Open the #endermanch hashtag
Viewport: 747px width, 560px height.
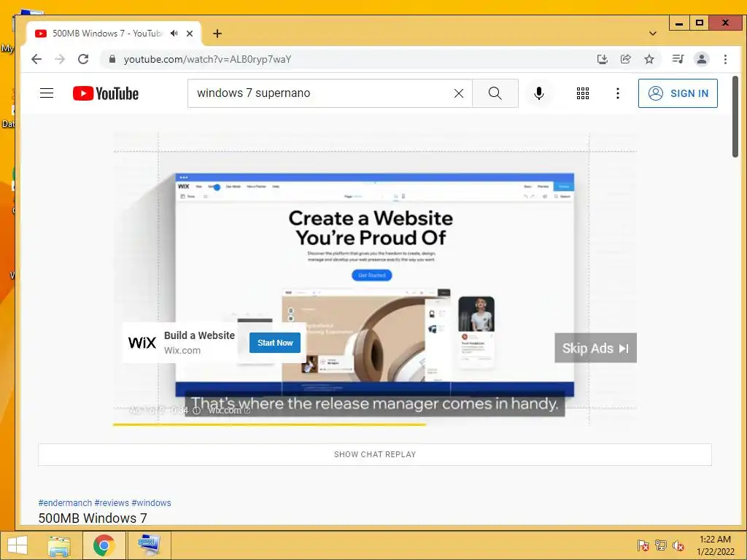coord(65,503)
